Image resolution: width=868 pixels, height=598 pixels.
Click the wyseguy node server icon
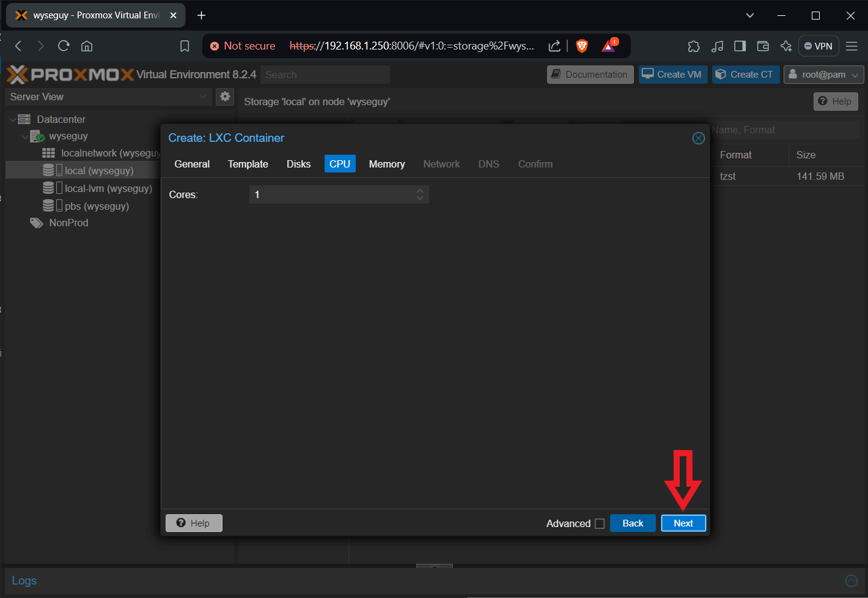(x=37, y=136)
